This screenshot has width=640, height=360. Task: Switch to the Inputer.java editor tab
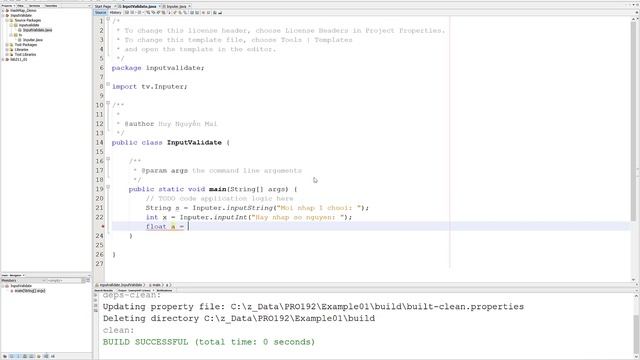(176, 7)
